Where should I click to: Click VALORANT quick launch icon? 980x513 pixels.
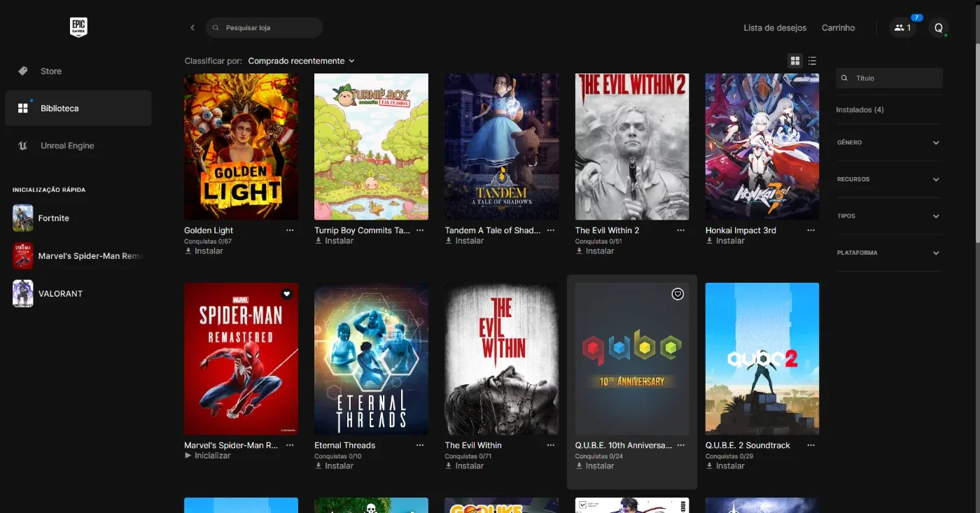[x=23, y=294]
